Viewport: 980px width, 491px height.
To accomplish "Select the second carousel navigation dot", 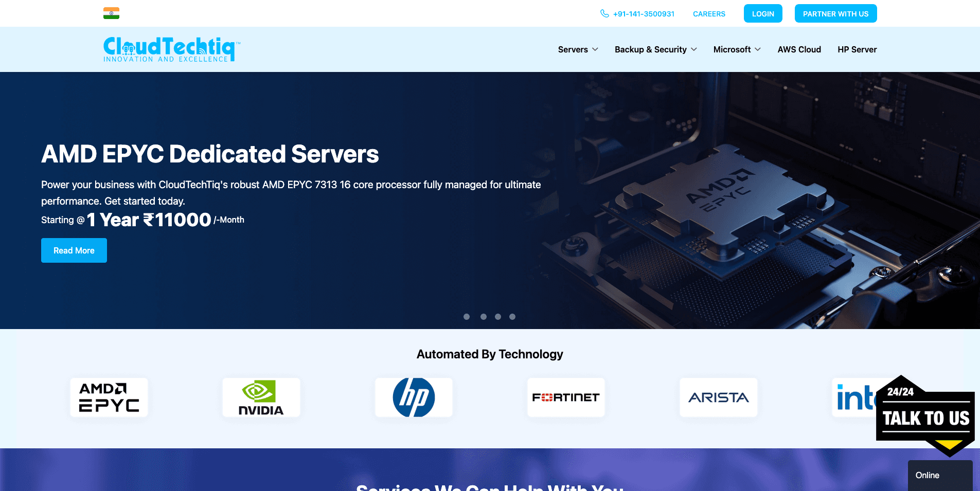I will click(x=483, y=317).
